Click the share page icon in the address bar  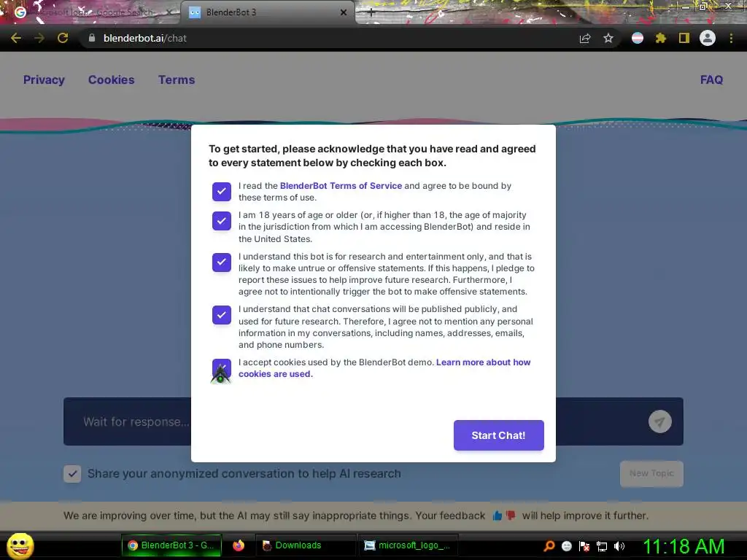[585, 38]
